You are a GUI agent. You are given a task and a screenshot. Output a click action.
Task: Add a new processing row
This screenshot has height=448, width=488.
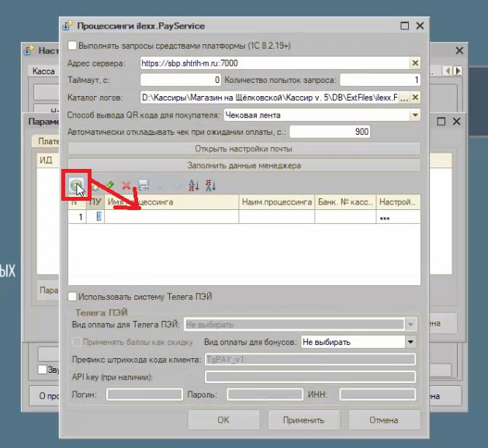(x=76, y=186)
